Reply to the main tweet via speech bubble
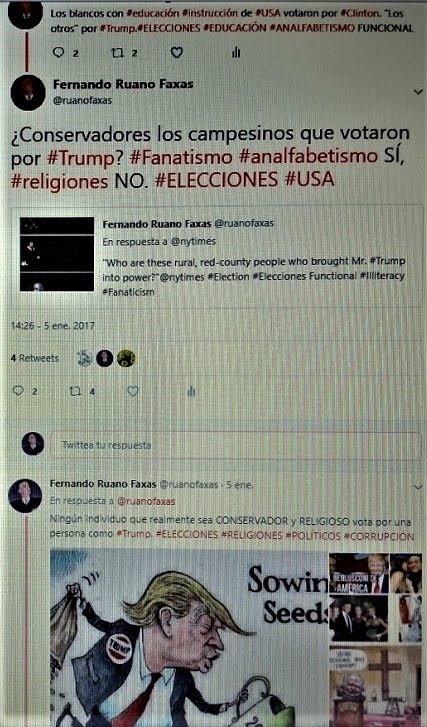427x727 pixels. [x=18, y=391]
